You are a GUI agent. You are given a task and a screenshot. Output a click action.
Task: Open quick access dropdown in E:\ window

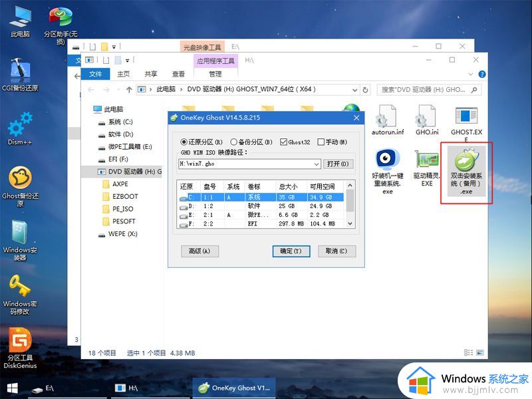114,47
